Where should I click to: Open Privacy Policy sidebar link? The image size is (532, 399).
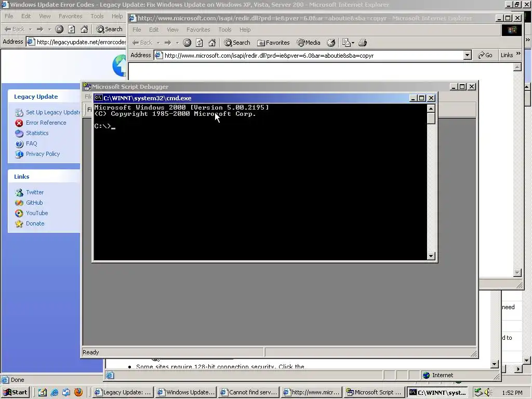coord(43,154)
